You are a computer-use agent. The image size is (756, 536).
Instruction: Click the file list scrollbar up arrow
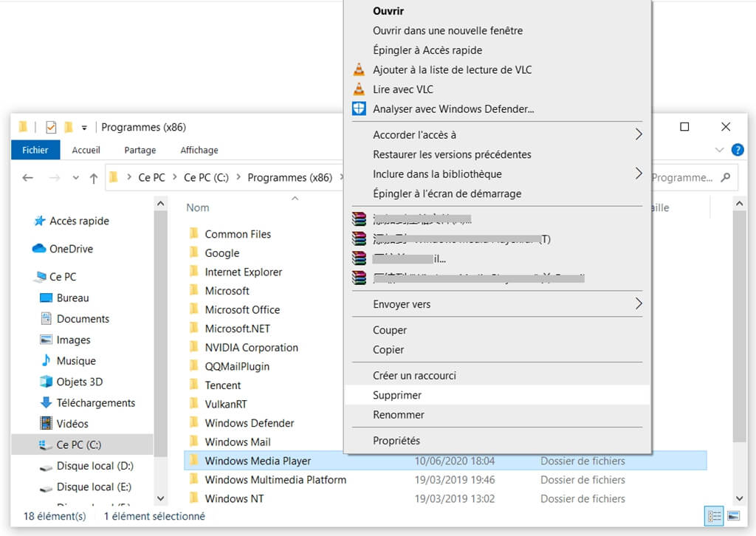[739, 204]
